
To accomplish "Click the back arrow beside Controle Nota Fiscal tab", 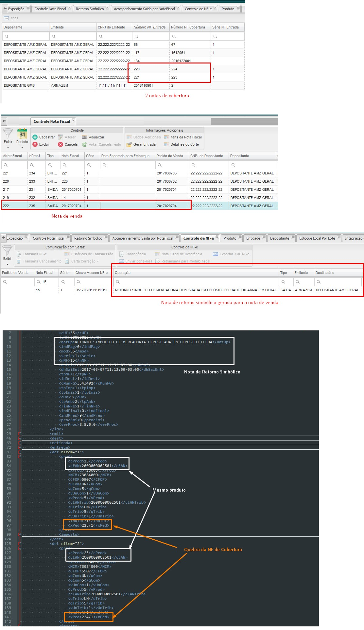I will (4, 121).
